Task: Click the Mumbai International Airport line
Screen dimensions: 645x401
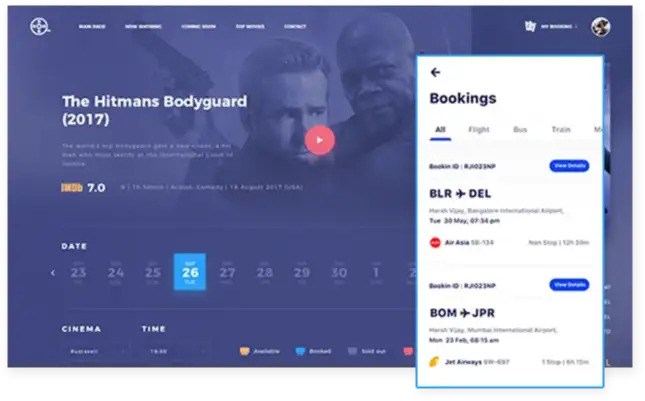Action: pyautogui.click(x=493, y=330)
